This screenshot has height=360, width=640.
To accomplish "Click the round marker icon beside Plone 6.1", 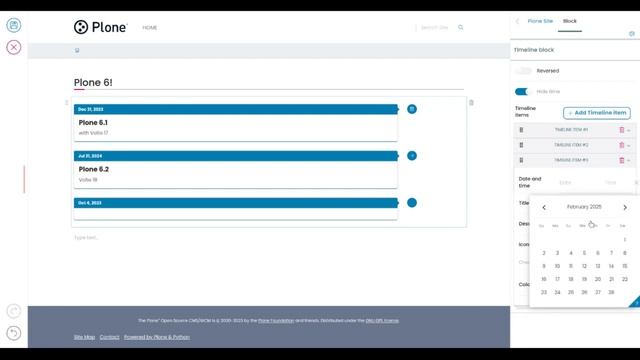I will (x=412, y=109).
